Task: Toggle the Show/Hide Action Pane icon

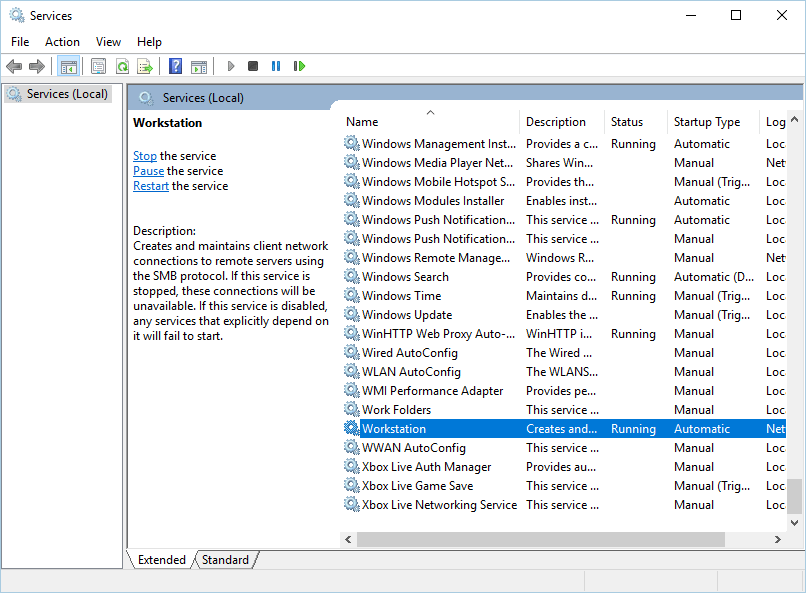Action: (199, 66)
